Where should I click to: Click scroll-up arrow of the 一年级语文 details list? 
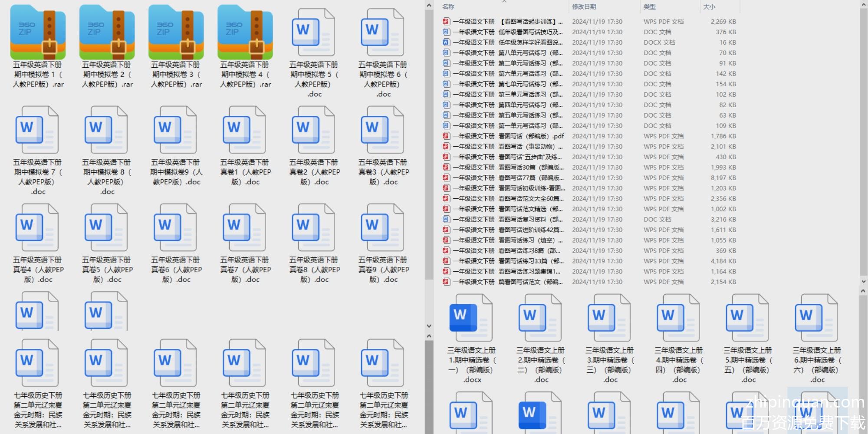tap(863, 5)
